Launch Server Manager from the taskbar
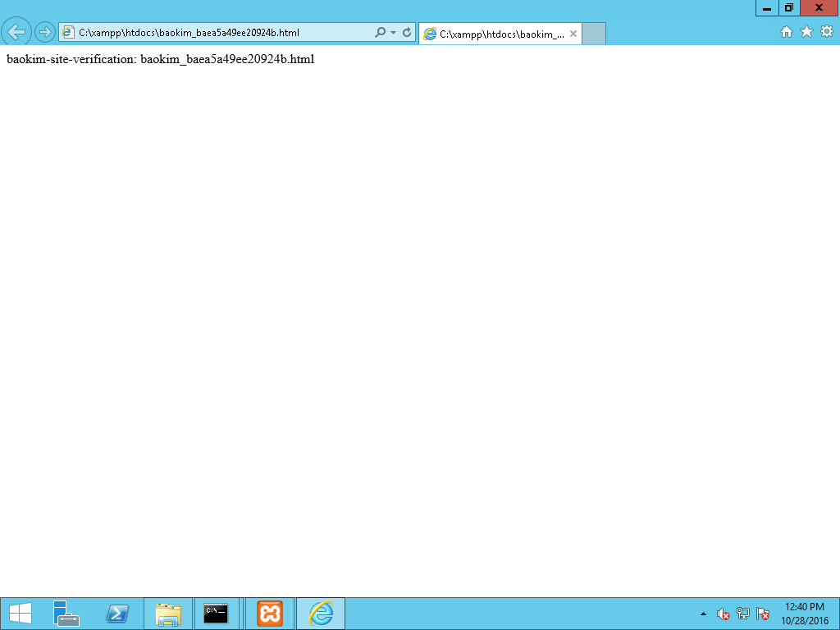The width and height of the screenshot is (840, 630). point(66,614)
